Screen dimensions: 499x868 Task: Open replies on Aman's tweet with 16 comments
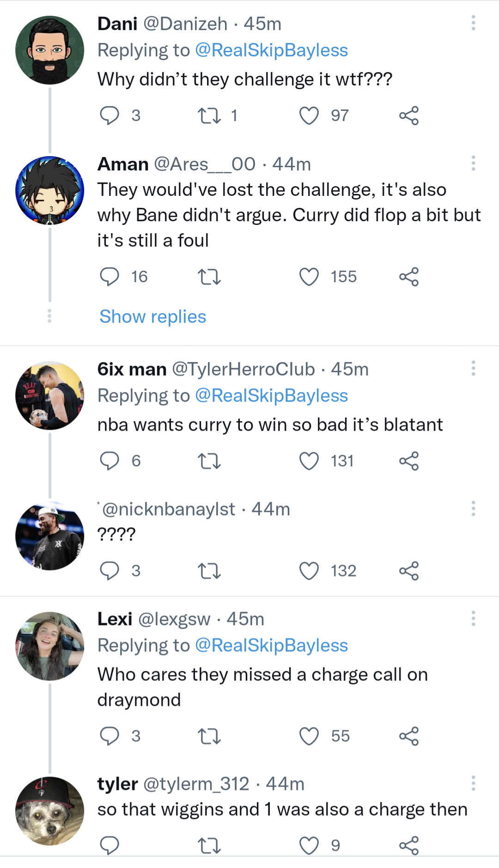coord(110,277)
